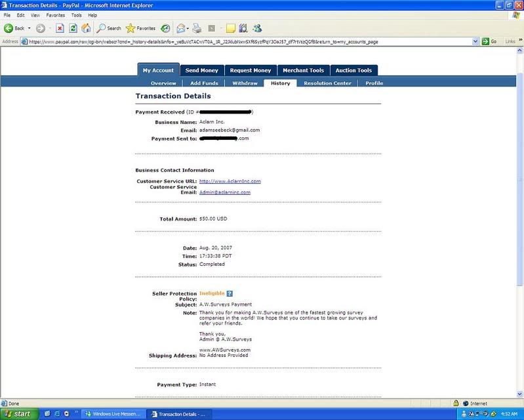
Task: Click the grey Forward arrow button
Action: [x=41, y=28]
